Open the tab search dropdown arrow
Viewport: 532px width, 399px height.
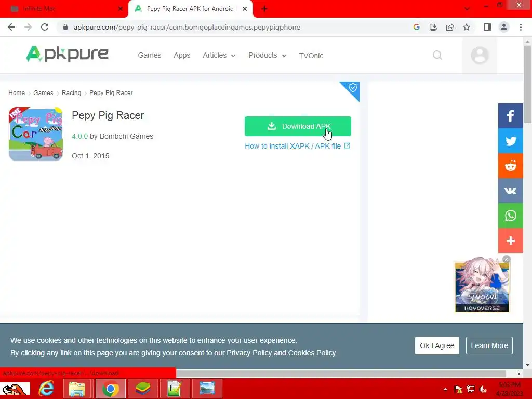[467, 9]
